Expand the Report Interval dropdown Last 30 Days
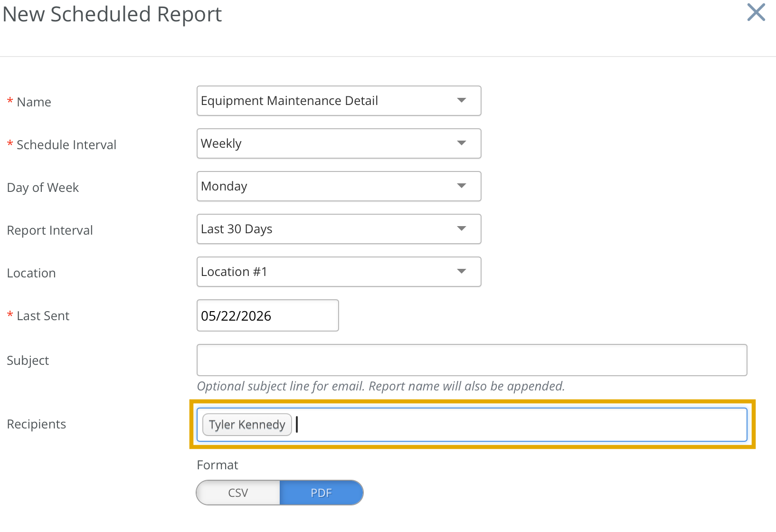This screenshot has height=532, width=776. tap(339, 229)
